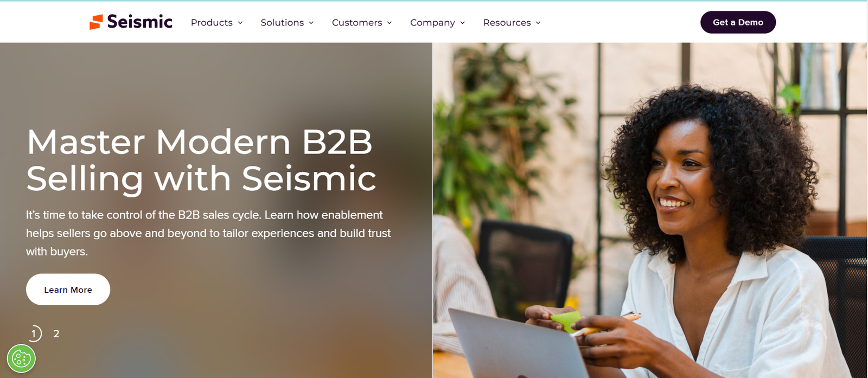Select slide 1 carousel indicator

(34, 334)
